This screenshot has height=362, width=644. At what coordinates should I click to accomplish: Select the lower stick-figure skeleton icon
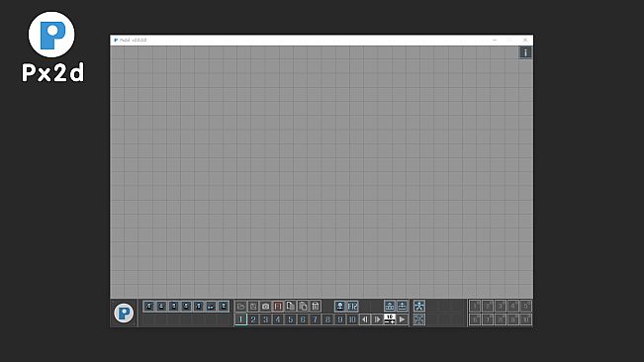[x=418, y=319]
